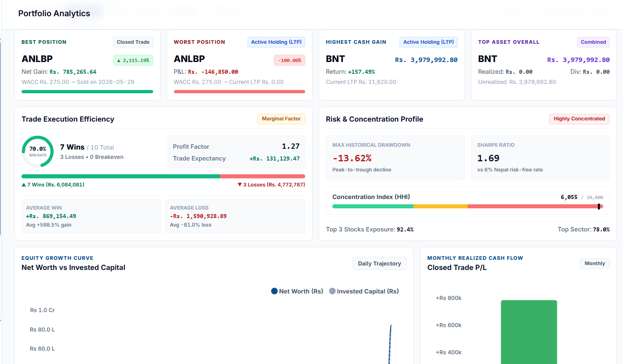Click the Top 3 Stocks Exposure 92.4% value
Viewport: 623px width, 364px height.
pos(405,229)
